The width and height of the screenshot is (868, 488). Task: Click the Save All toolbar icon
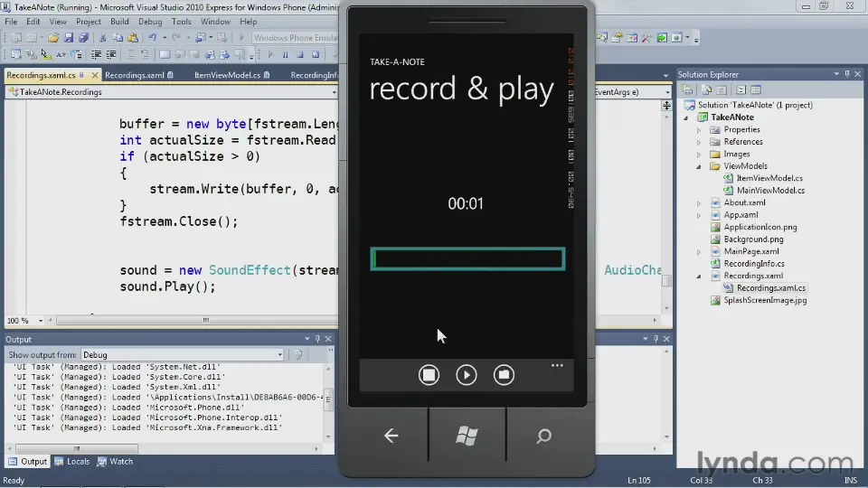pyautogui.click(x=83, y=38)
